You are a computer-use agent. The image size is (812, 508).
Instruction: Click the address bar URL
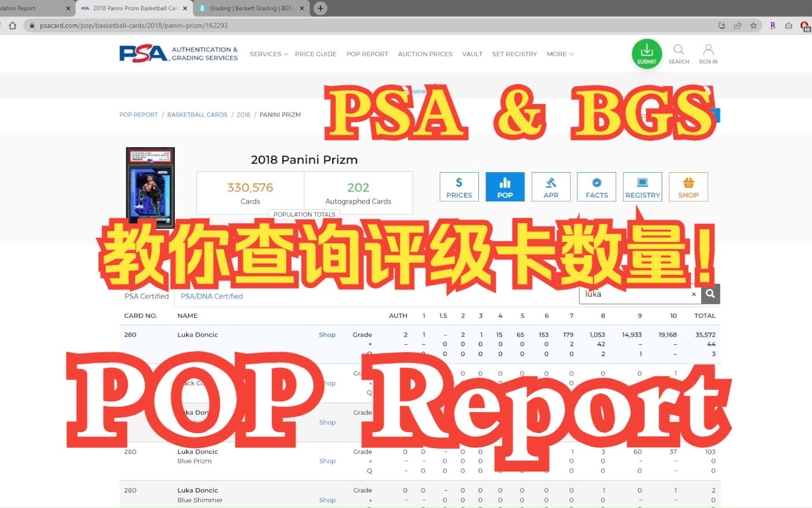coord(133,25)
